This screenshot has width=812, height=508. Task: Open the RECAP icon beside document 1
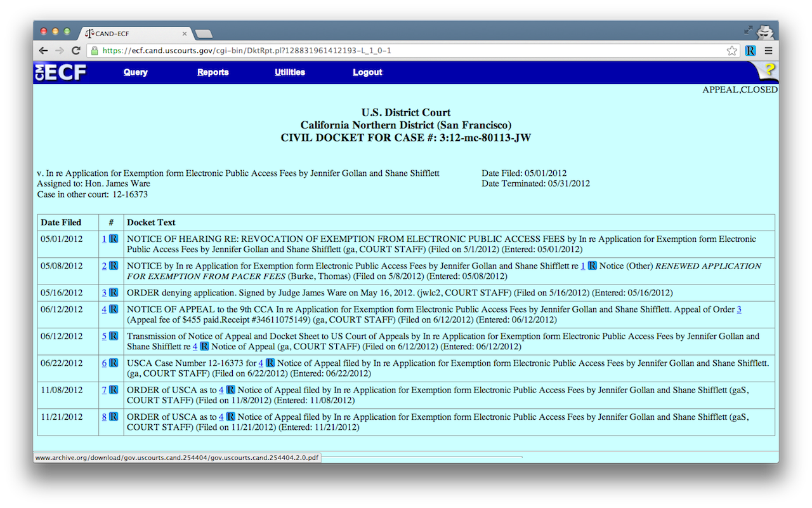[114, 239]
